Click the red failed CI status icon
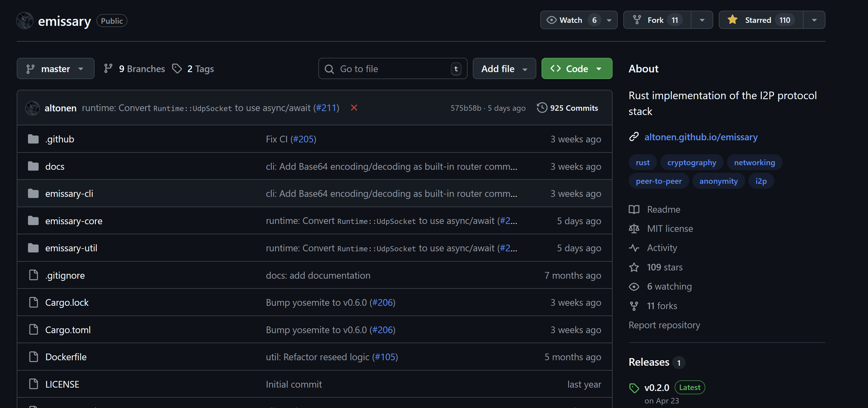868x408 pixels. [x=354, y=108]
